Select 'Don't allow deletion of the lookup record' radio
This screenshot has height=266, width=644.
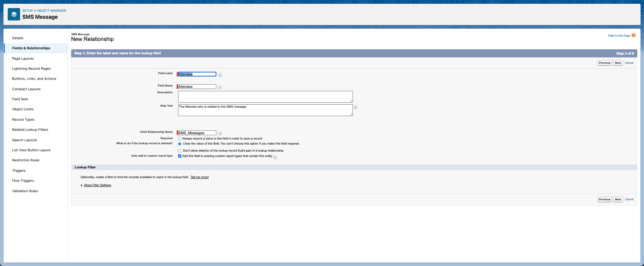[180, 151]
